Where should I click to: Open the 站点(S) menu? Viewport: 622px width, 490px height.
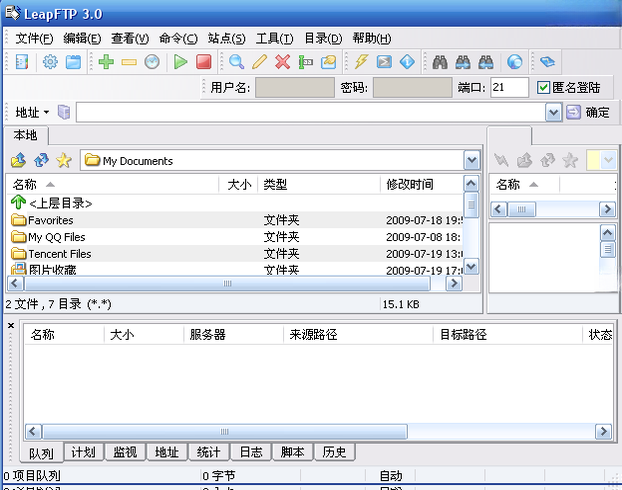tap(227, 38)
